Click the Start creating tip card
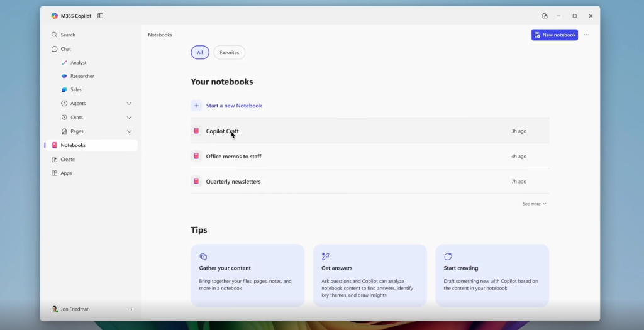This screenshot has height=330, width=644. (492, 275)
